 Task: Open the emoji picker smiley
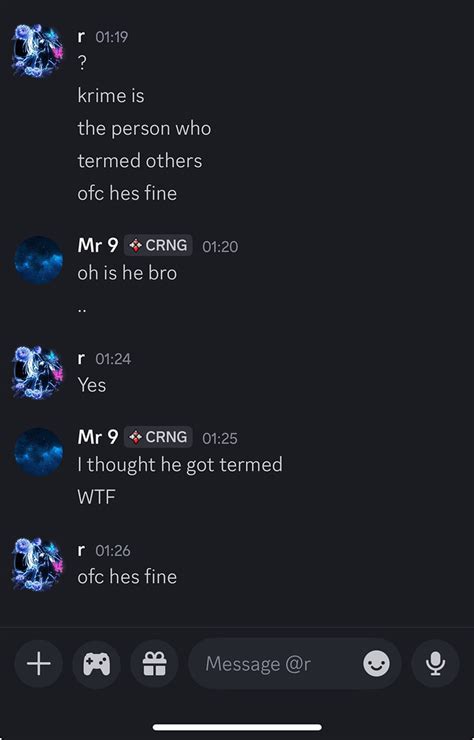[376, 664]
